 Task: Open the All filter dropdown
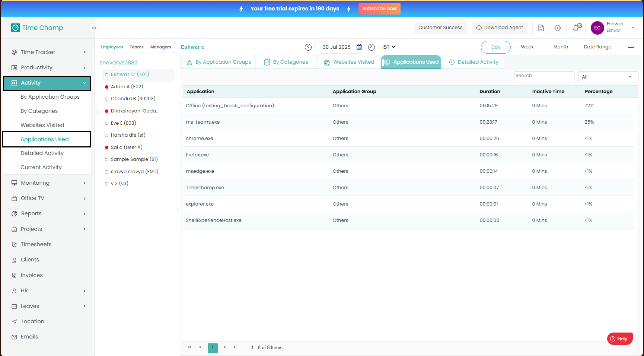(608, 77)
